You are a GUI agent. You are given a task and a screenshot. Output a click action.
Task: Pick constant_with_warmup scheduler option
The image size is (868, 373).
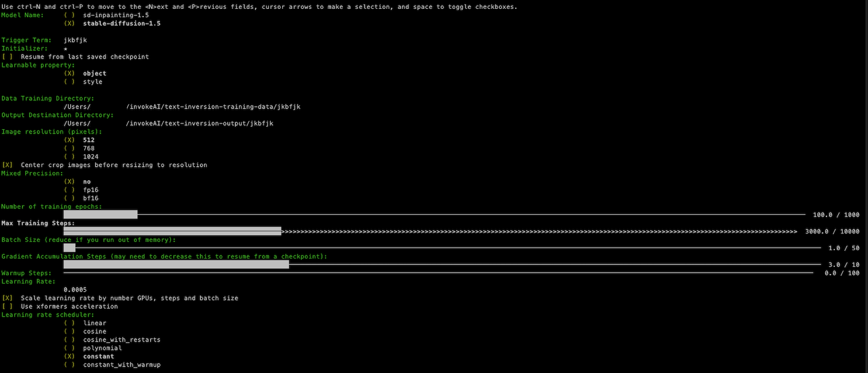point(69,364)
